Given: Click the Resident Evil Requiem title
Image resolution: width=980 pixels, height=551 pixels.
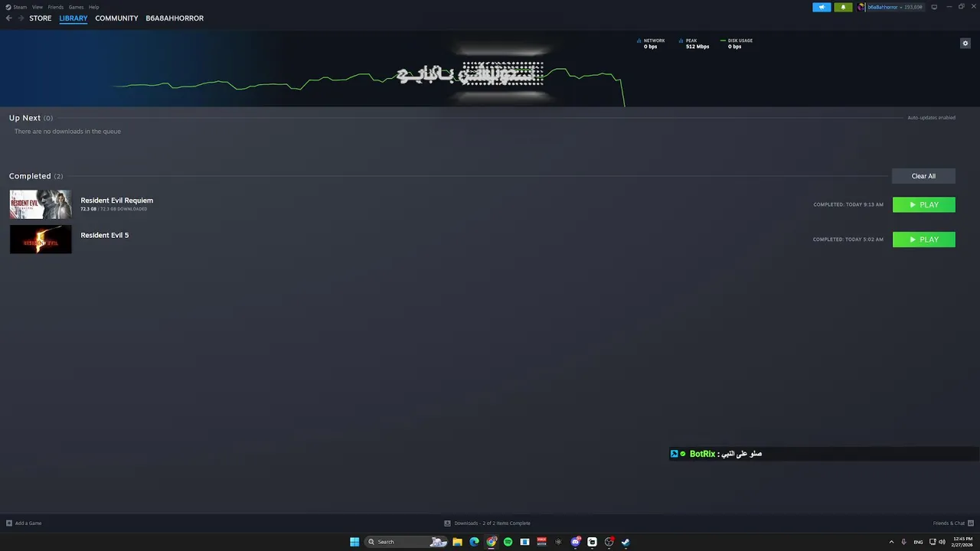Looking at the screenshot, I should 117,201.
